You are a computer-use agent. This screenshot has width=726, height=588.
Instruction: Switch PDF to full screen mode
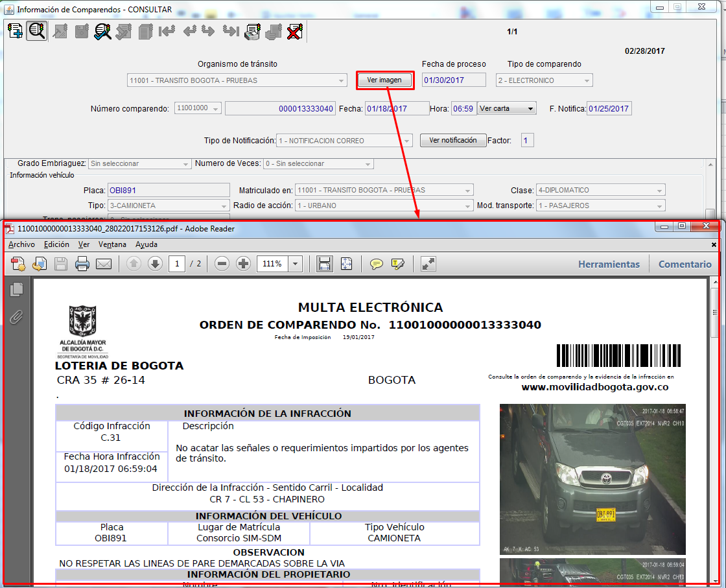(428, 264)
